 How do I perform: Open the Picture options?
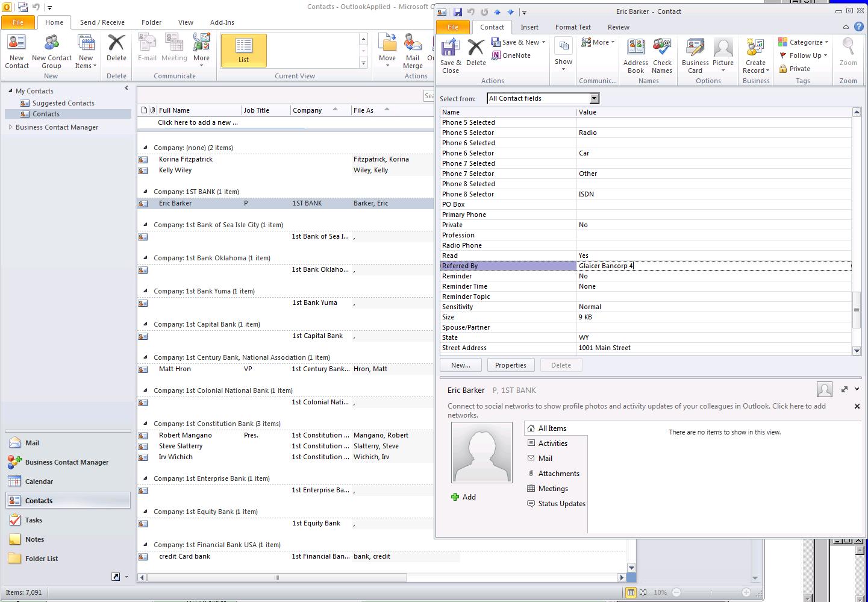click(723, 55)
